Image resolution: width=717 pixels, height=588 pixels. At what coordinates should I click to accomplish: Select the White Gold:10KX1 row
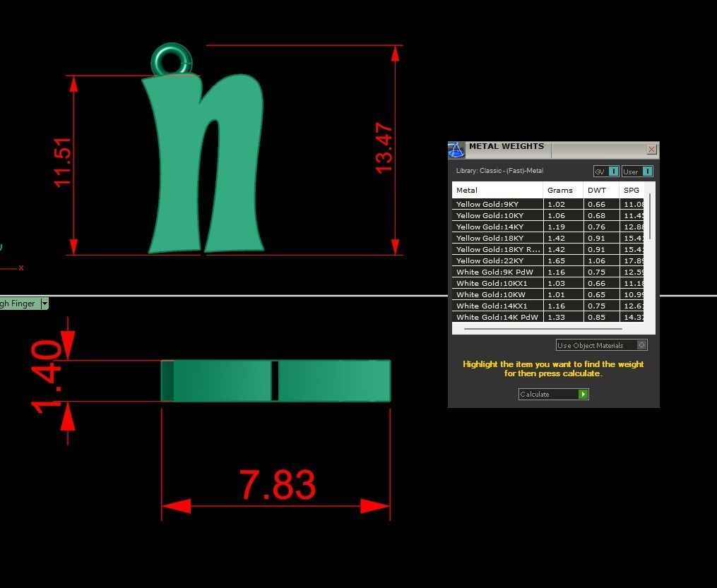[547, 283]
